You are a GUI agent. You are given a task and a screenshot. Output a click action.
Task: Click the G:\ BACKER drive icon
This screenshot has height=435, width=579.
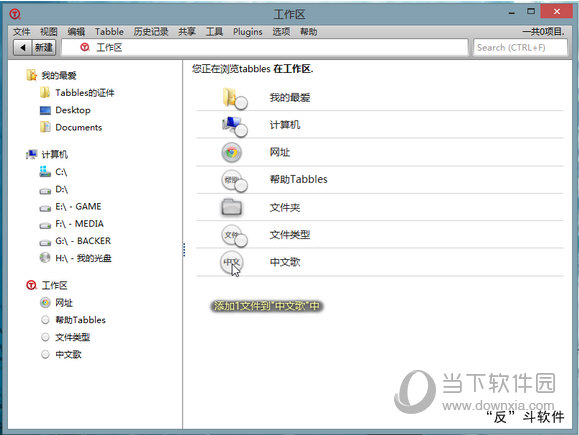[x=45, y=243]
